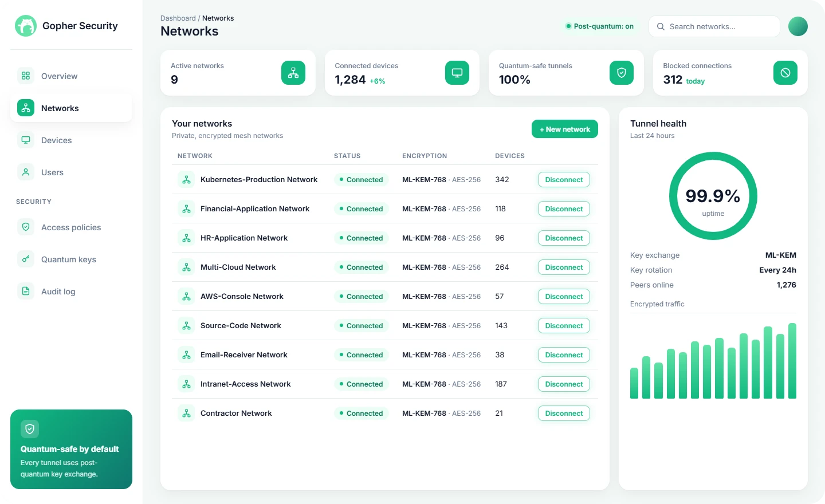
Task: Disconnect Kubernetes-Production Network
Action: click(x=564, y=179)
